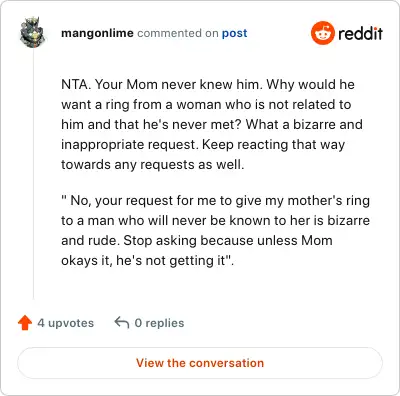
Task: Click the final line "okays it, he's not getting it"
Action: click(x=148, y=261)
